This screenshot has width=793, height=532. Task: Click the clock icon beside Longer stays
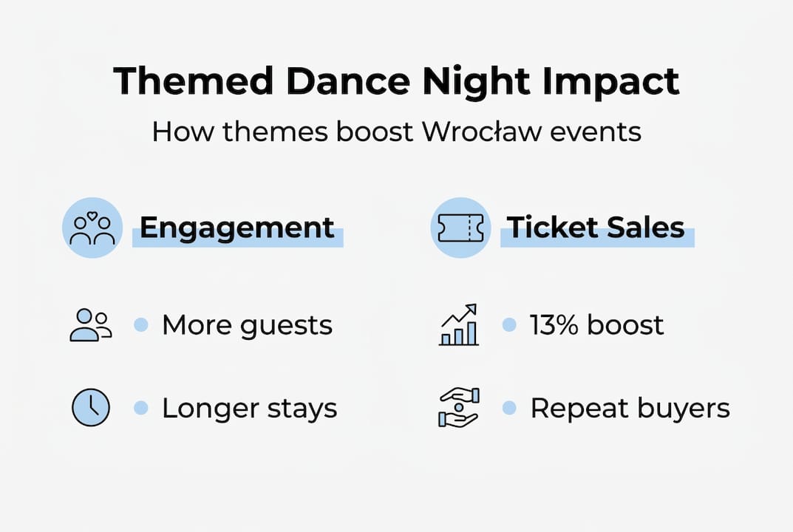(90, 408)
